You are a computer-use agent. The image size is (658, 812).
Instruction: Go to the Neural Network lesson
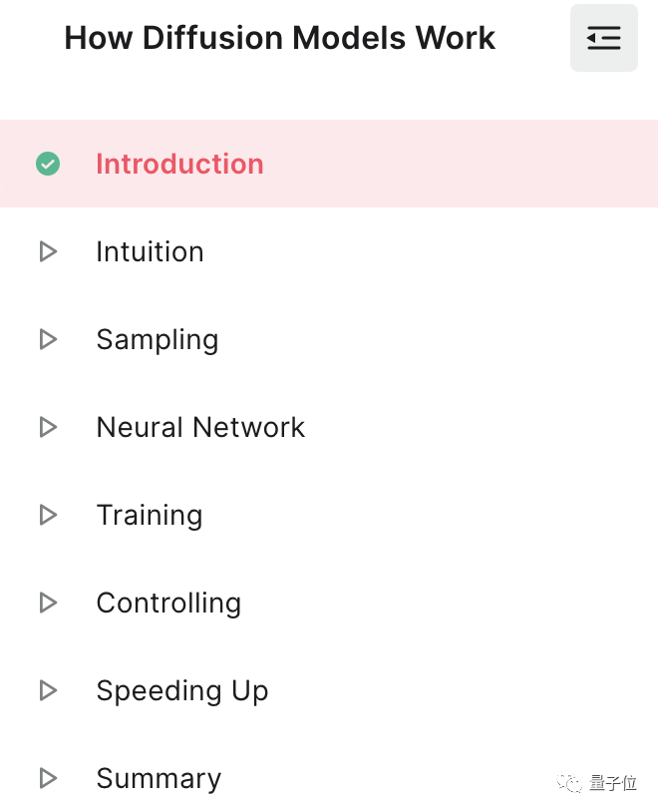coord(200,427)
